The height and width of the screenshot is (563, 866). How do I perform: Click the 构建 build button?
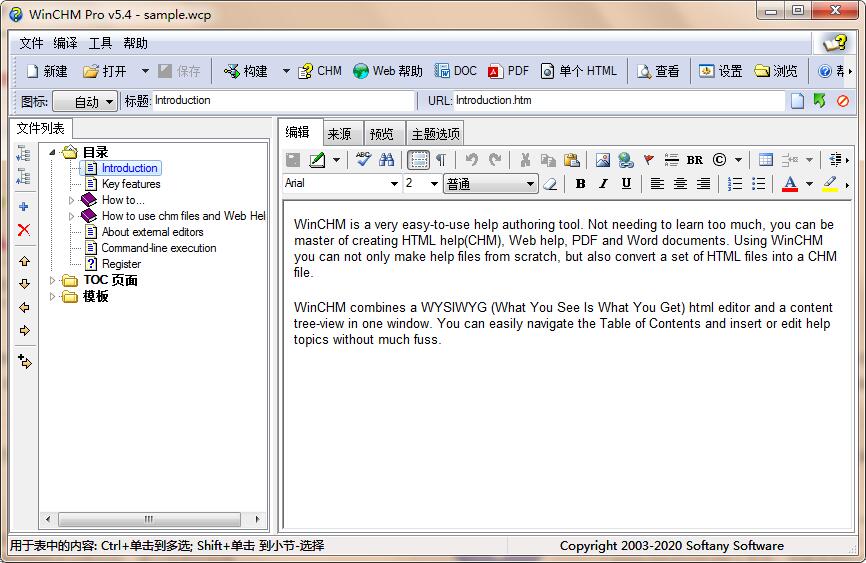(x=245, y=71)
